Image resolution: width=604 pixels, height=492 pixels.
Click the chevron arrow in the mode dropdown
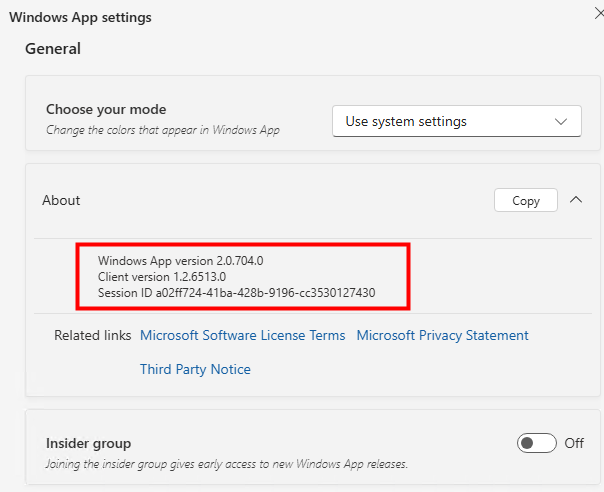[x=560, y=121]
